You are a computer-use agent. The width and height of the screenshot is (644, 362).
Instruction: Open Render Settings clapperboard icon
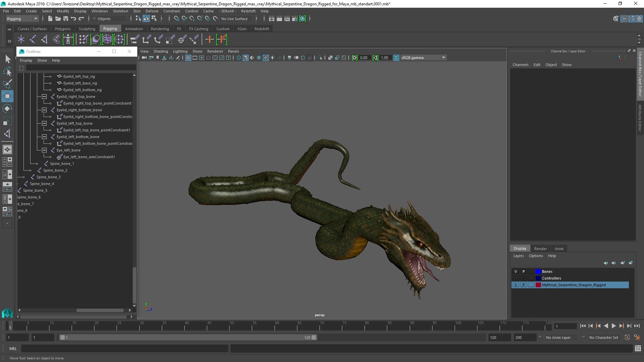(295, 19)
